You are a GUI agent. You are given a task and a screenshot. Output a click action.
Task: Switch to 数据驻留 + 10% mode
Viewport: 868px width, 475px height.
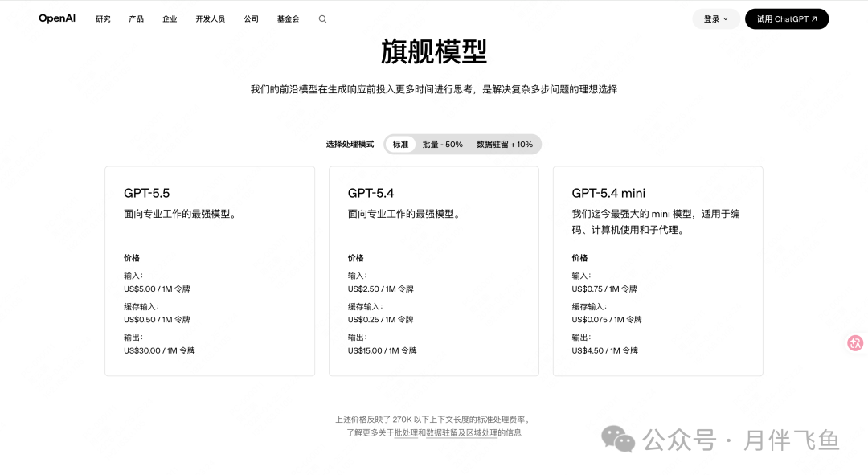click(504, 145)
